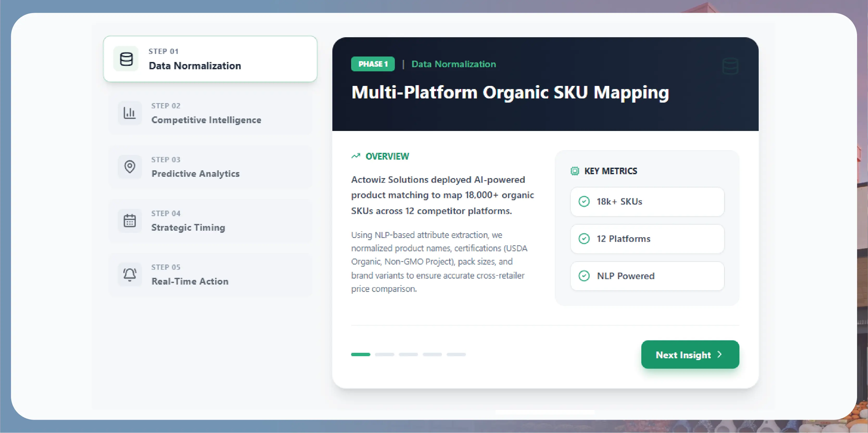Click the faint database icon in dark header

tap(730, 66)
